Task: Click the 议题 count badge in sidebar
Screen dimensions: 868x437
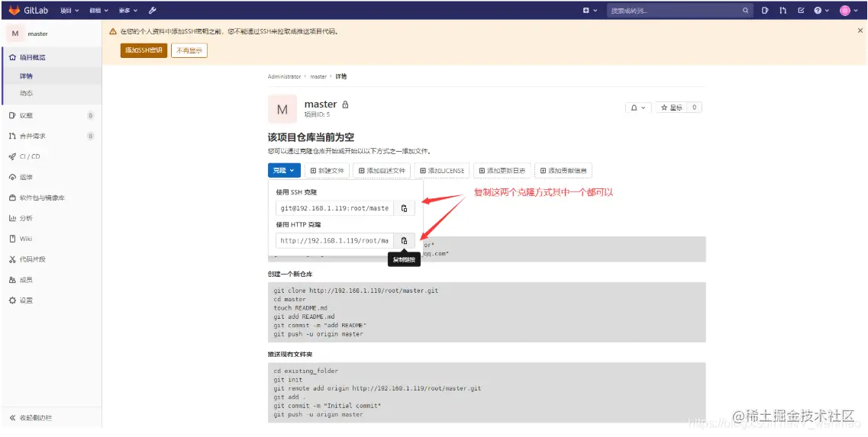Action: click(x=90, y=116)
